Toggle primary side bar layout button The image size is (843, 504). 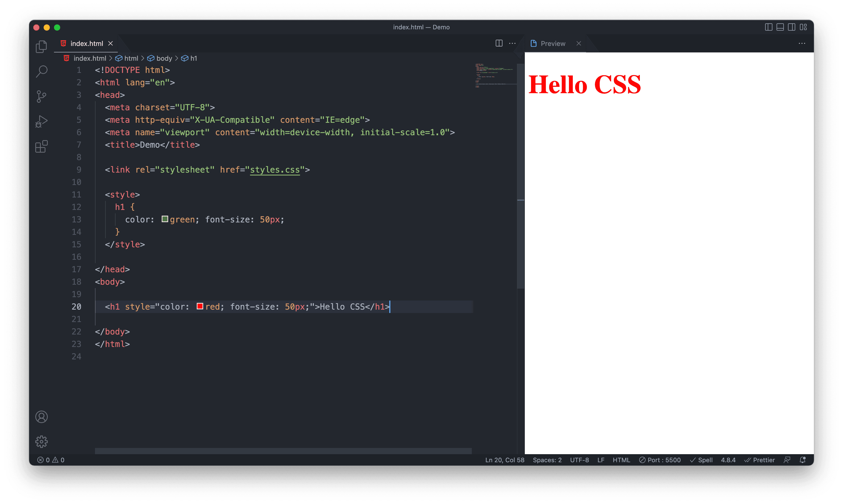point(768,27)
